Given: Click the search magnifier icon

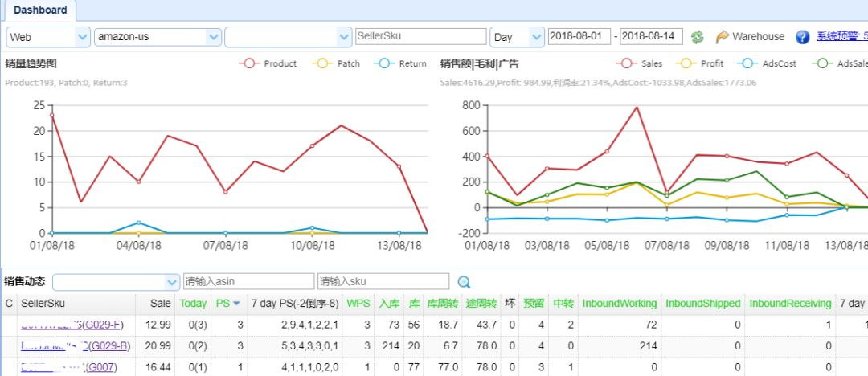Looking at the screenshot, I should [x=464, y=282].
